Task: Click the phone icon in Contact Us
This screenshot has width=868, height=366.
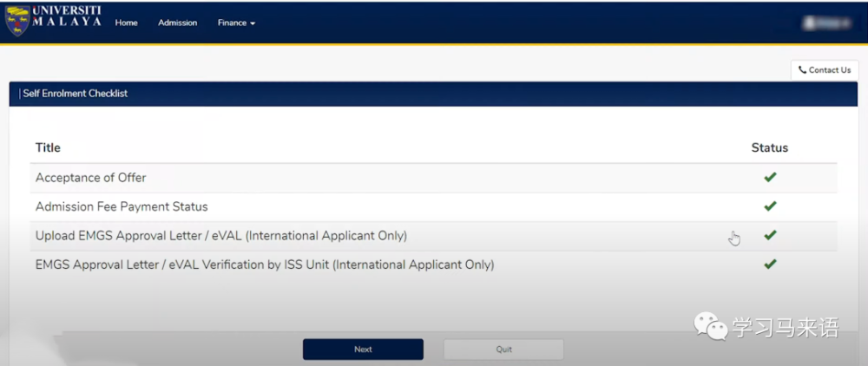Action: click(x=802, y=70)
